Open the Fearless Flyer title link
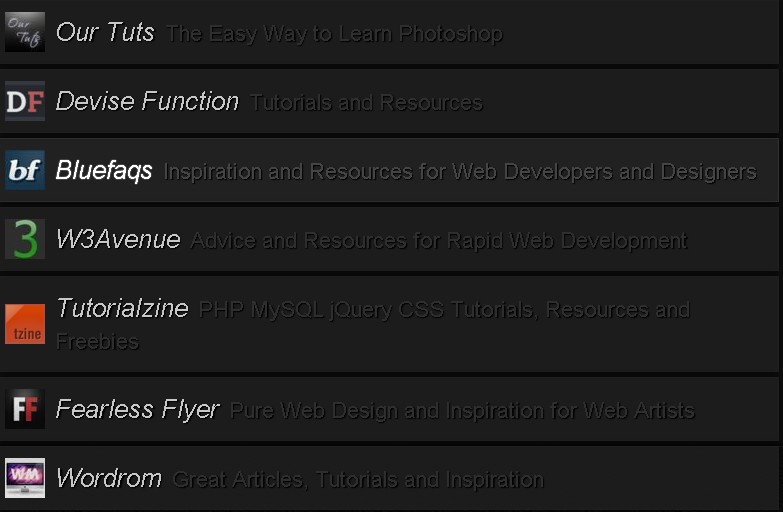 coord(137,408)
